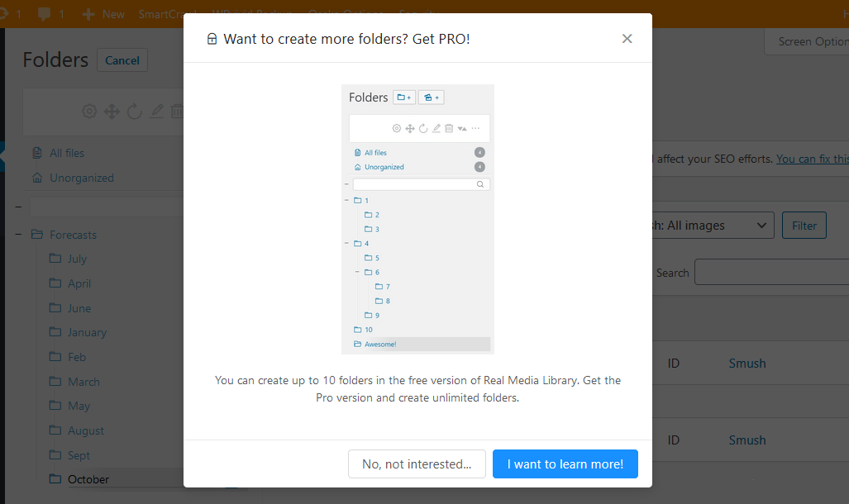Open the January folder
Viewport: 849px width, 504px height.
click(x=87, y=332)
